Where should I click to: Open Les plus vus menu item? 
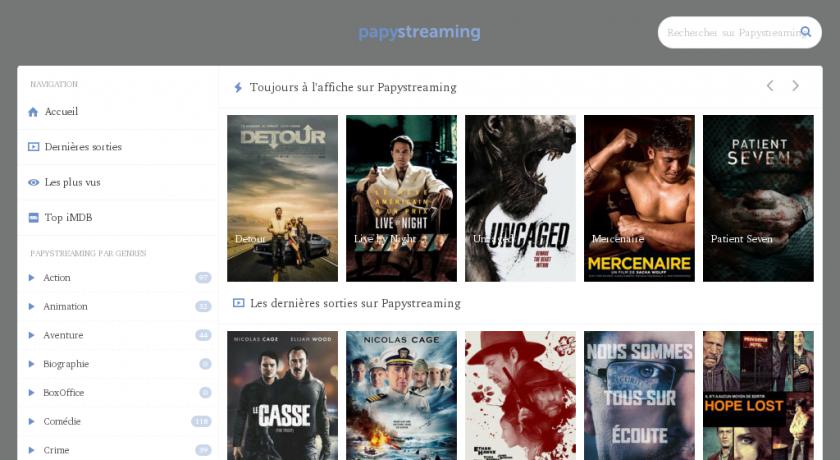[72, 182]
